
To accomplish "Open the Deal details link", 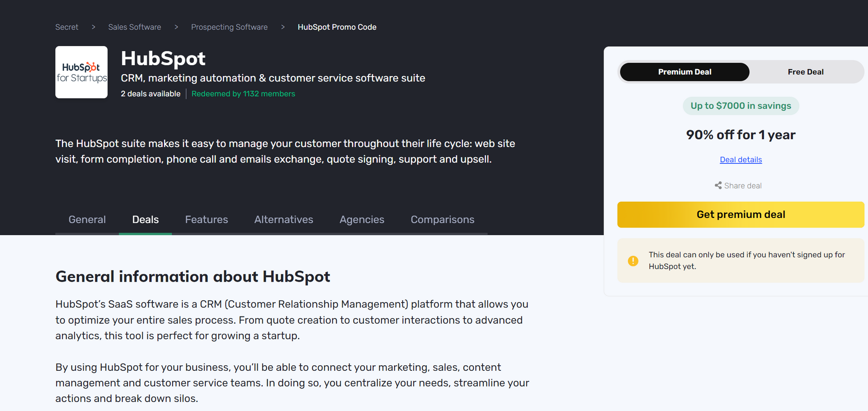I will tap(741, 160).
